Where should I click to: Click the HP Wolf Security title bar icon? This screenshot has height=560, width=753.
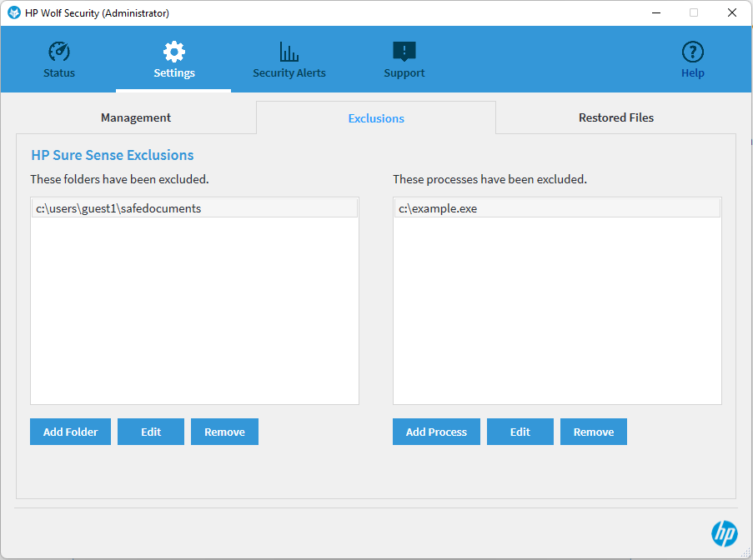pos(14,12)
